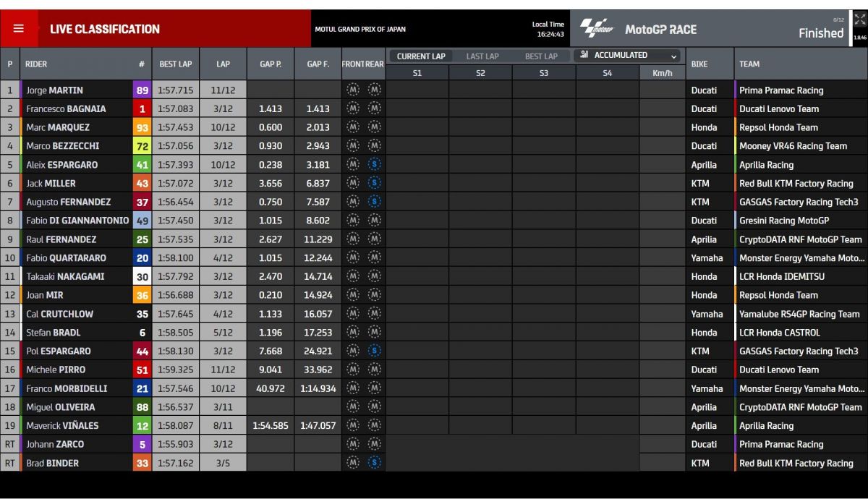Click Binder's lap count 3/5
The image size is (868, 499).
[x=223, y=463]
